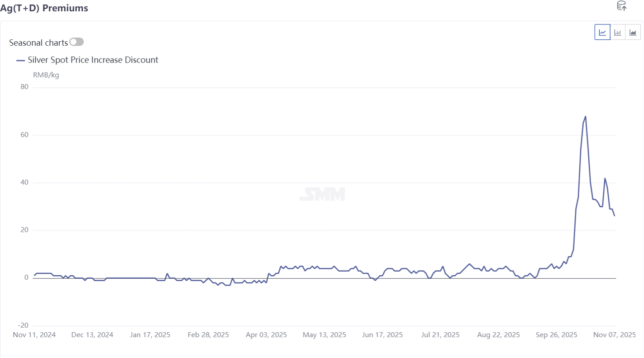Click the highest peak of the price line
This screenshot has width=644, height=358.
coord(585,117)
